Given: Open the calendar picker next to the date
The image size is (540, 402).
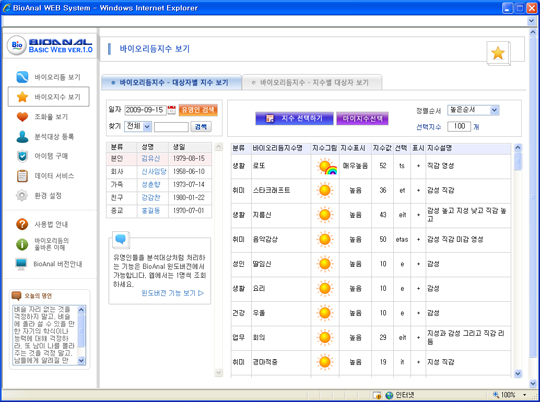Looking at the screenshot, I should 172,110.
